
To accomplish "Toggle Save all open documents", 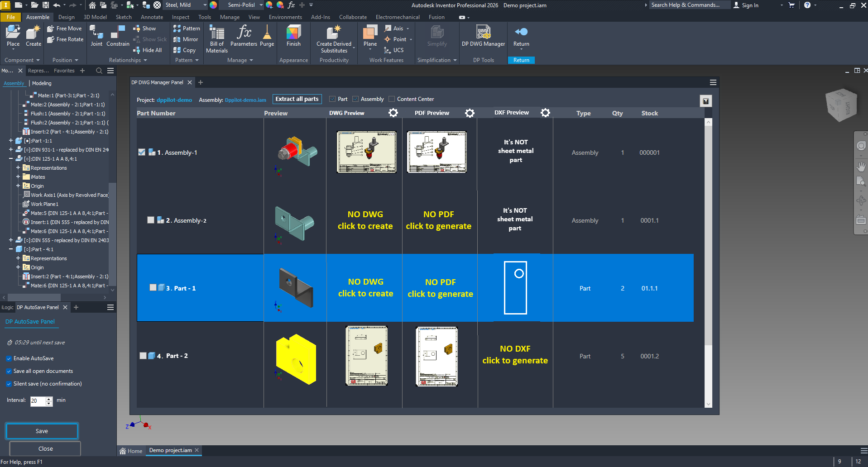I will [x=9, y=371].
